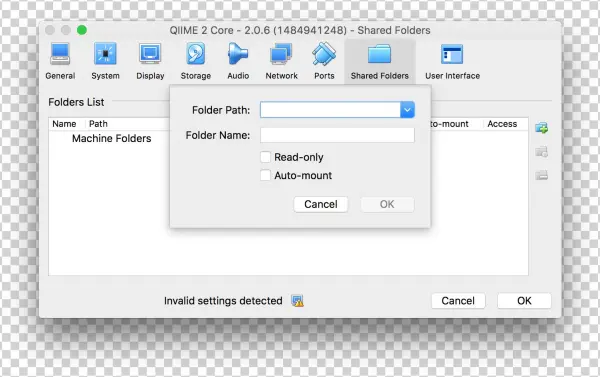Go to the Audio settings
The image size is (600, 377).
point(238,61)
